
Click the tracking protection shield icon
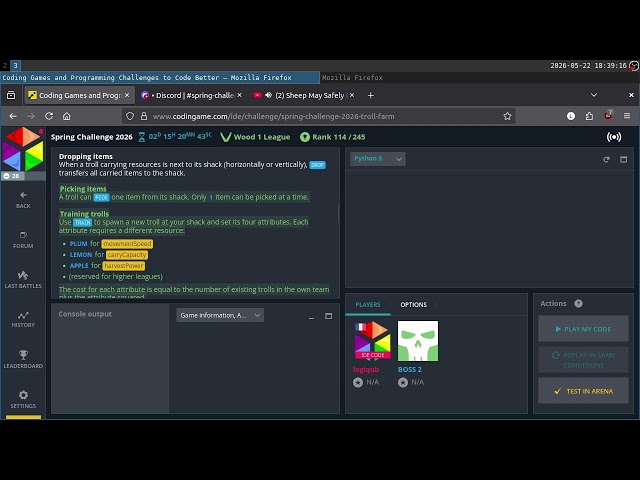pyautogui.click(x=130, y=116)
